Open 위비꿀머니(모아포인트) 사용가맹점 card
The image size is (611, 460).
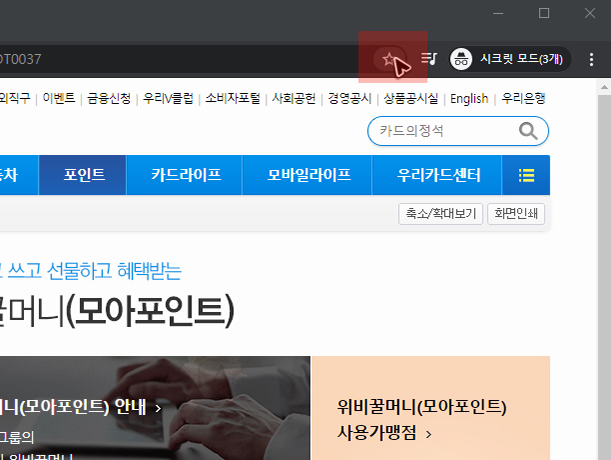click(x=431, y=408)
